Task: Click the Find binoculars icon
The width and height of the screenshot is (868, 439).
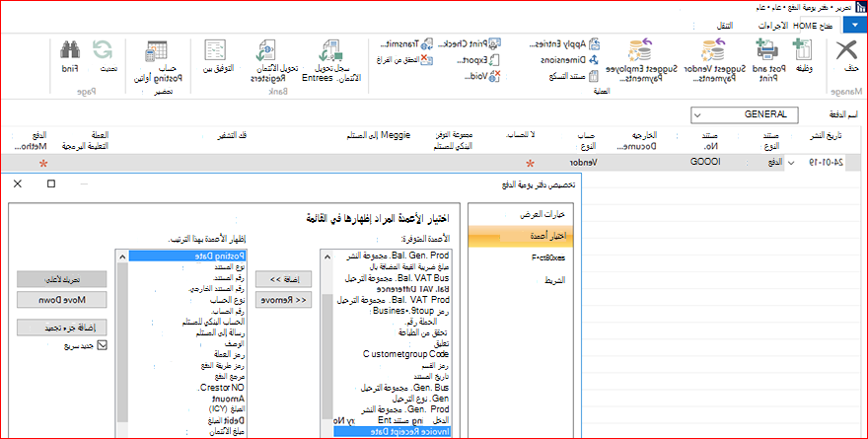Action: click(x=70, y=50)
